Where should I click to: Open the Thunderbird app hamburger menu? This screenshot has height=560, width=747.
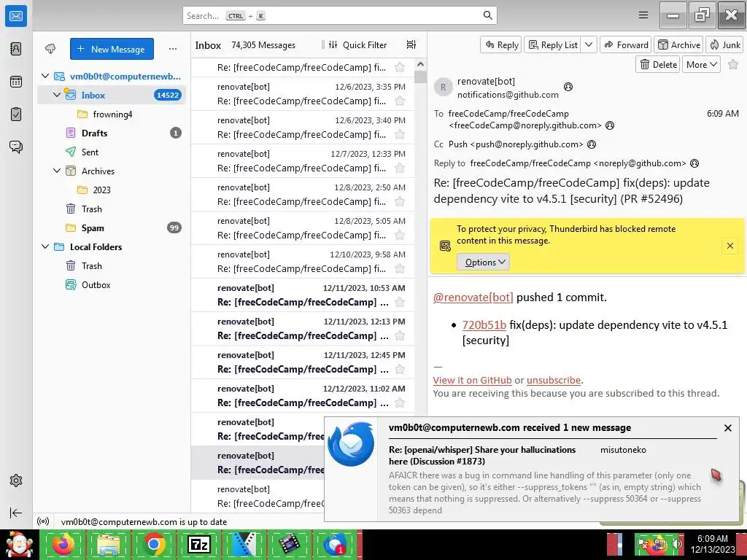click(x=643, y=15)
